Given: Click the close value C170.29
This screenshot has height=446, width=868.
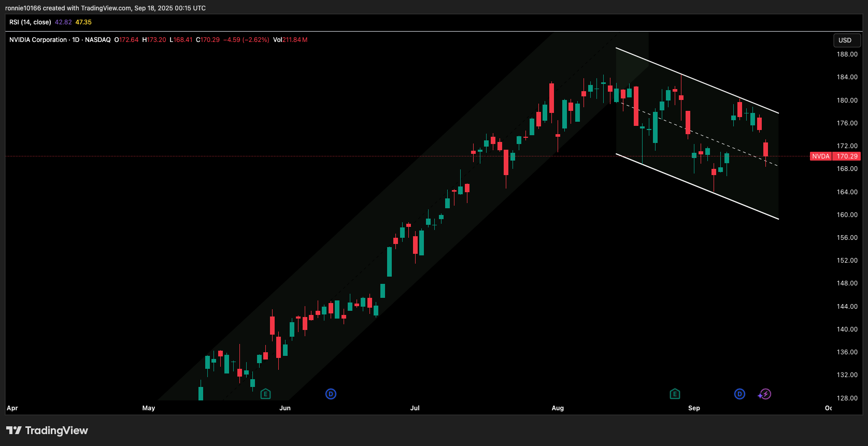Looking at the screenshot, I should [208, 40].
